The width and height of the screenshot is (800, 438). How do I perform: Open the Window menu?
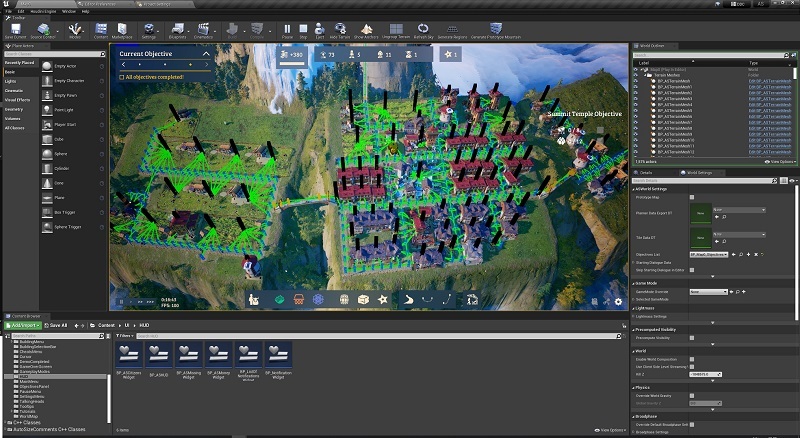pos(69,11)
